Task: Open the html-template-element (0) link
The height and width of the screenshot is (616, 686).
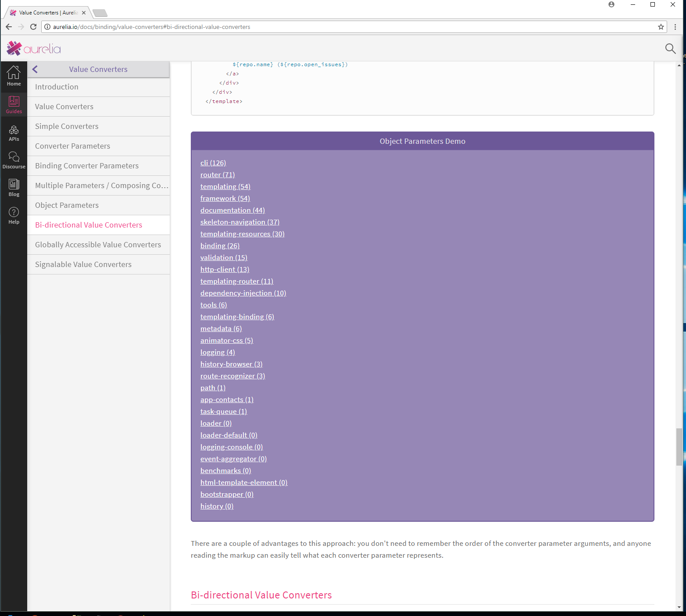Action: point(244,482)
